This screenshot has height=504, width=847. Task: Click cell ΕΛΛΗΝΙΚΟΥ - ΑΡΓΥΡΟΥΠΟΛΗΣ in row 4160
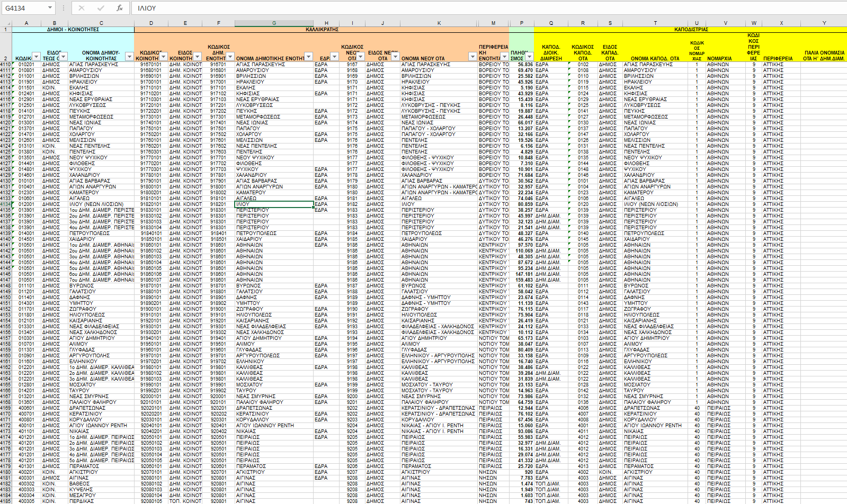[439, 355]
